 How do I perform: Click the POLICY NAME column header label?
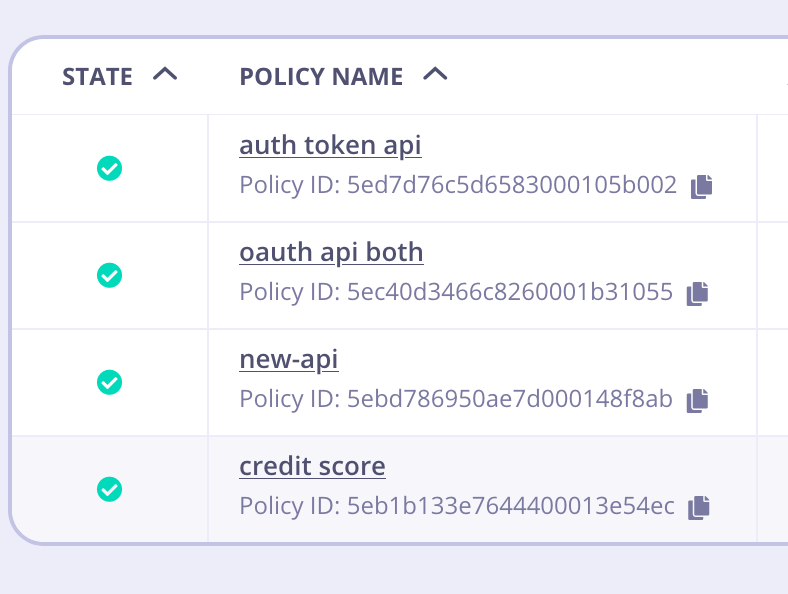pyautogui.click(x=321, y=77)
